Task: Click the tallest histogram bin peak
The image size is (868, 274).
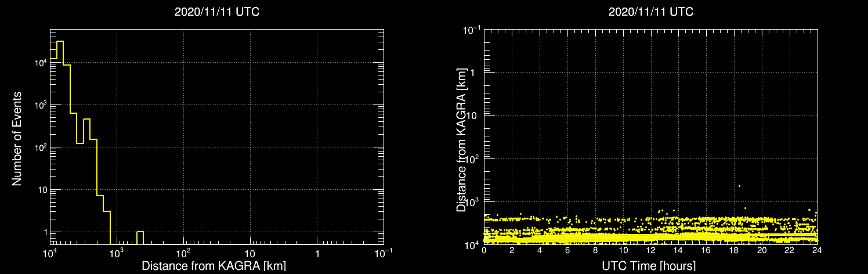Action: 60,42
